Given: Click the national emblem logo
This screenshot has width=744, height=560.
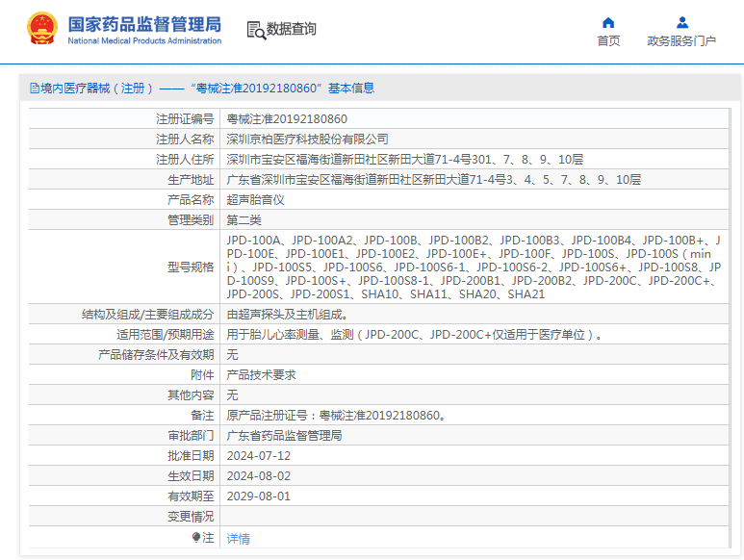Looking at the screenshot, I should coord(42,29).
